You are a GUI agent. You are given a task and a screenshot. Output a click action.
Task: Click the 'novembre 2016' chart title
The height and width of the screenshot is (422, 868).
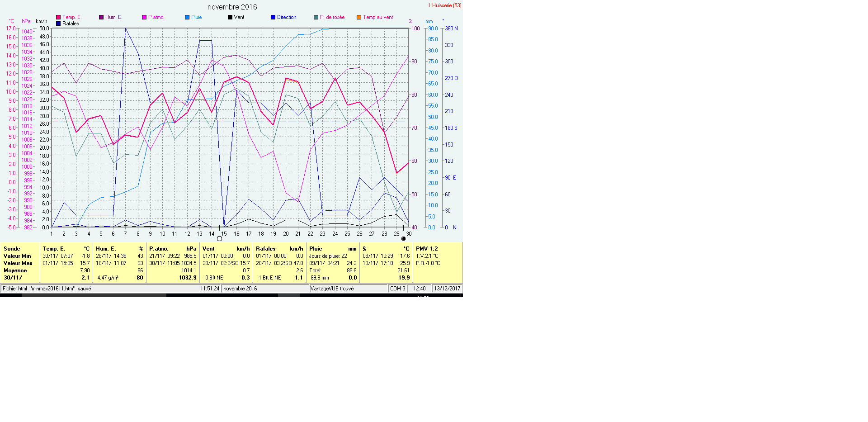point(232,7)
